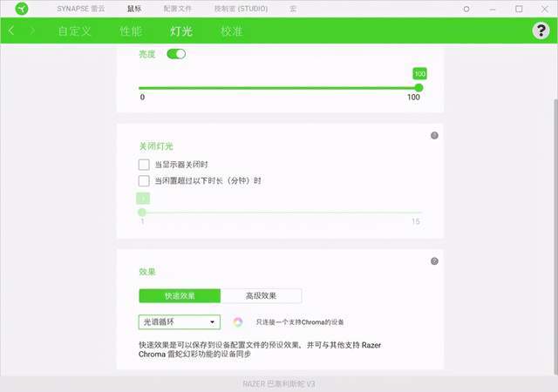Click info icon in 关闭灯光 section
This screenshot has width=558, height=392.
click(434, 135)
